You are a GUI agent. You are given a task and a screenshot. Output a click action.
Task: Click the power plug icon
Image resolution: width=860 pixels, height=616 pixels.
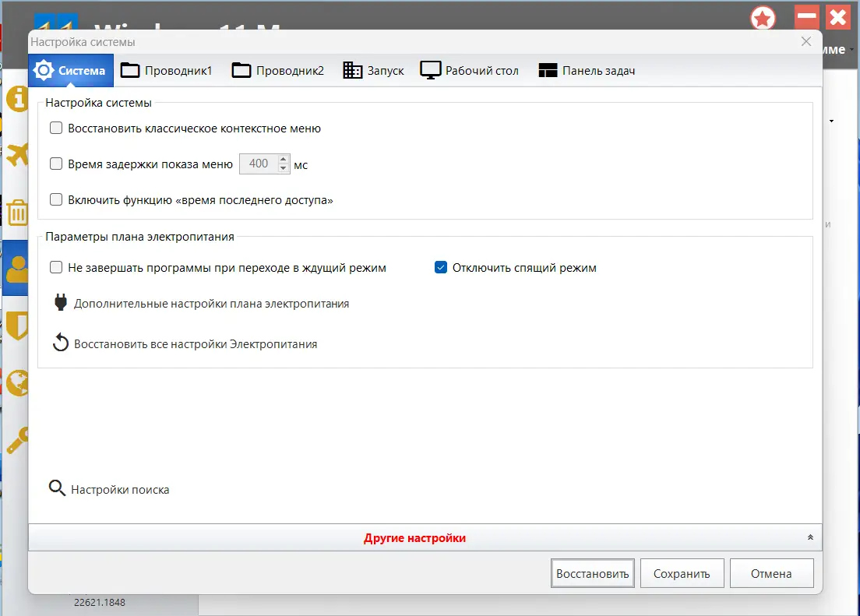[x=61, y=302]
